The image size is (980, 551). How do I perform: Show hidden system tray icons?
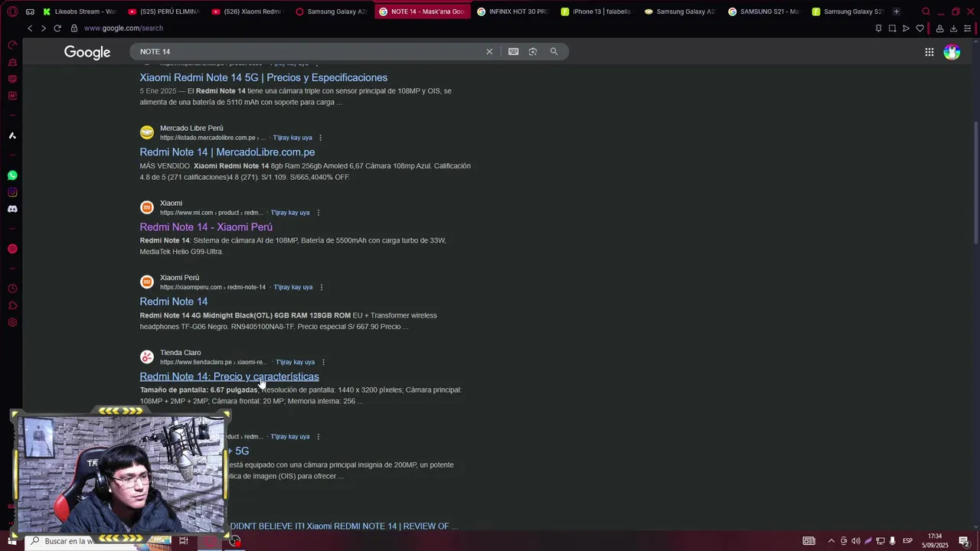point(831,541)
